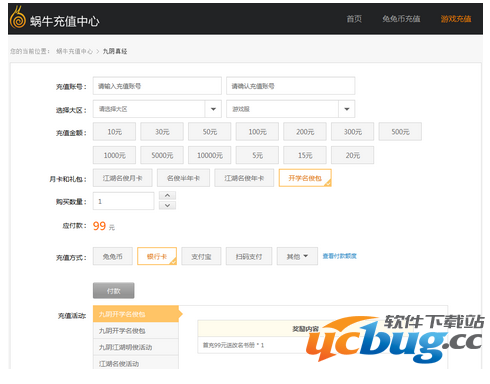Viewport: 490px width, 384px height.
Task: Choose the 江湖名俊年卡 package
Action: click(244, 178)
